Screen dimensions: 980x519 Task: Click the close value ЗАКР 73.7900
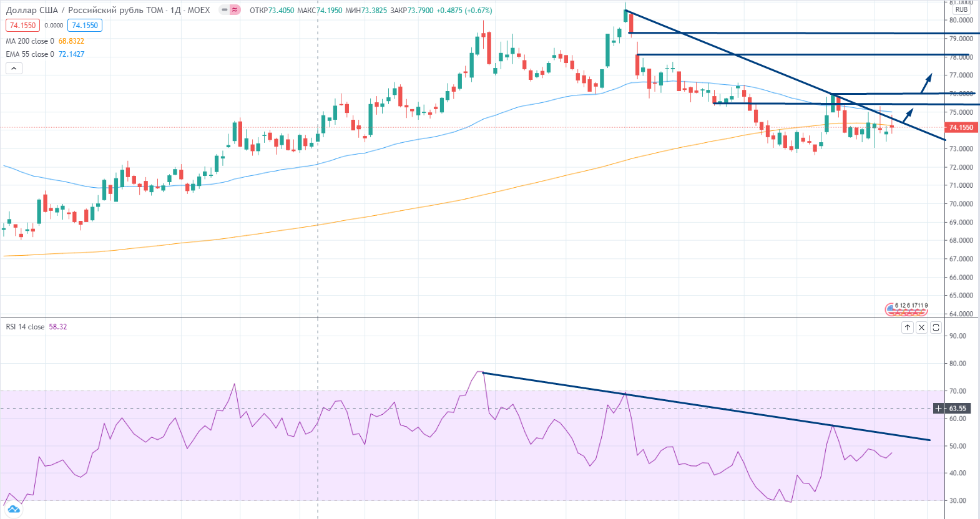411,11
